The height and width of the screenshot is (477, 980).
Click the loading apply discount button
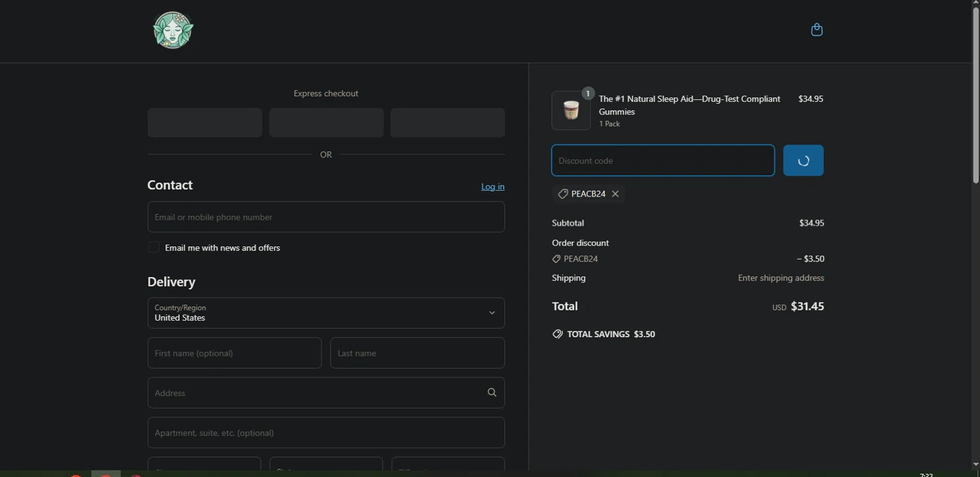pyautogui.click(x=804, y=161)
